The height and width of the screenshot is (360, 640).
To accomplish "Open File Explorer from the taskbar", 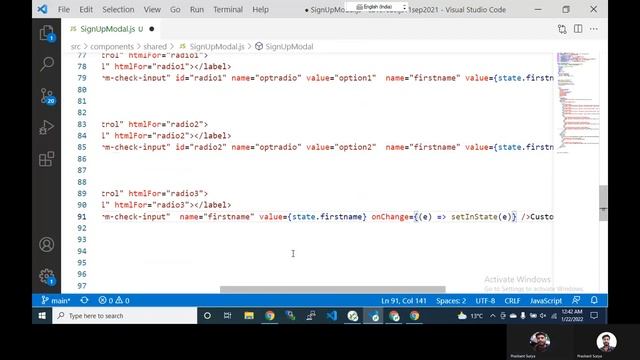I will pos(249,316).
